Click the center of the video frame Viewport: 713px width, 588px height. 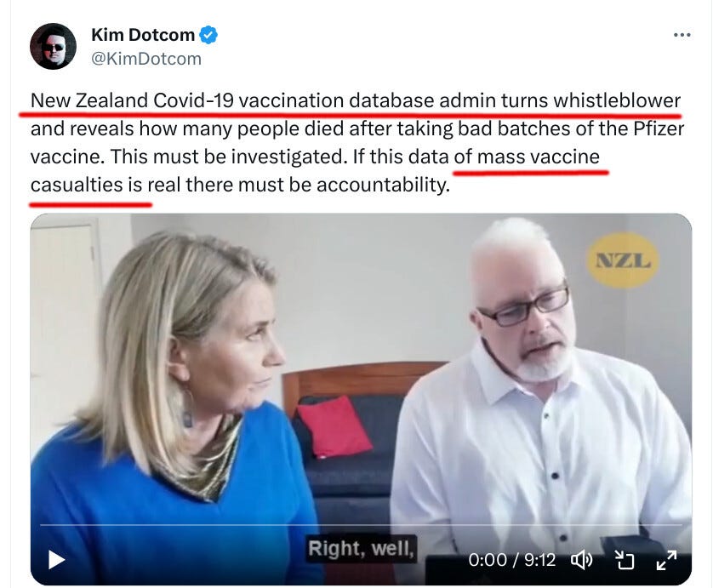[361, 399]
